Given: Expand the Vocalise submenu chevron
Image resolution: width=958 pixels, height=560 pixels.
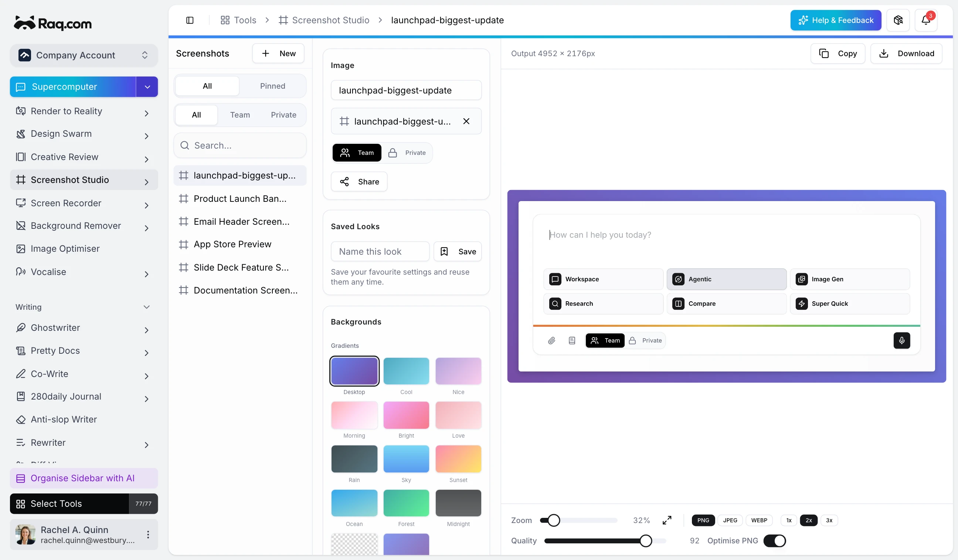Looking at the screenshot, I should click(x=146, y=274).
